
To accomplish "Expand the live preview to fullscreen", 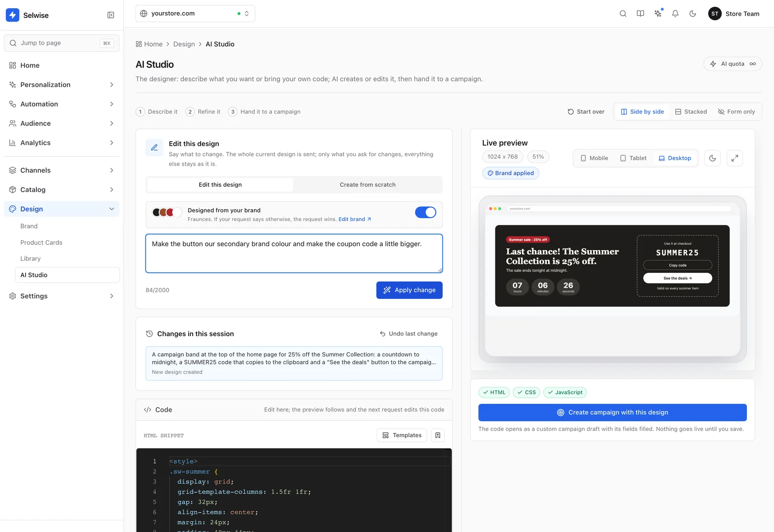I will coord(735,158).
